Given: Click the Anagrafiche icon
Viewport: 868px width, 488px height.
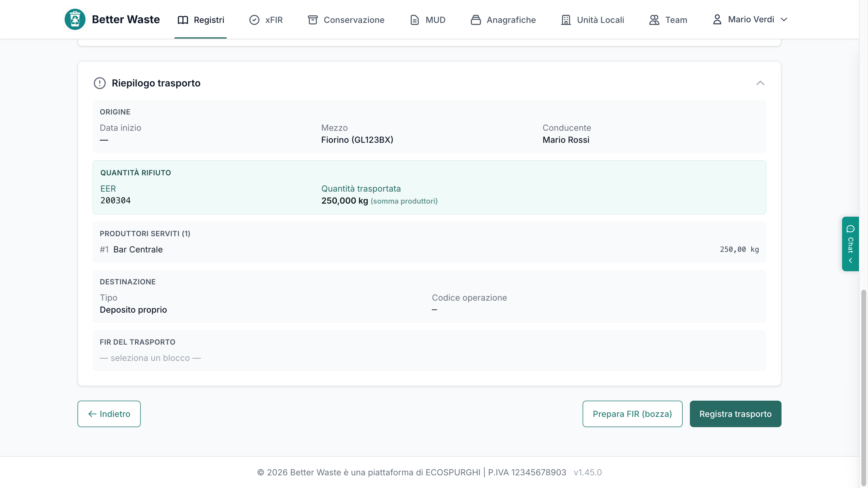Looking at the screenshot, I should tap(476, 20).
